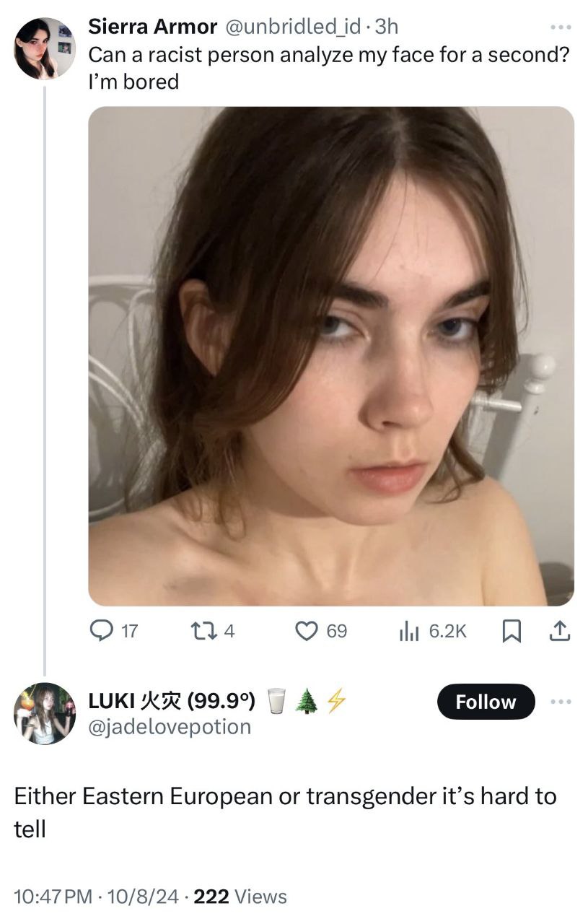Open the @jadelovepotion handle
The width and height of the screenshot is (588, 924).
170,726
